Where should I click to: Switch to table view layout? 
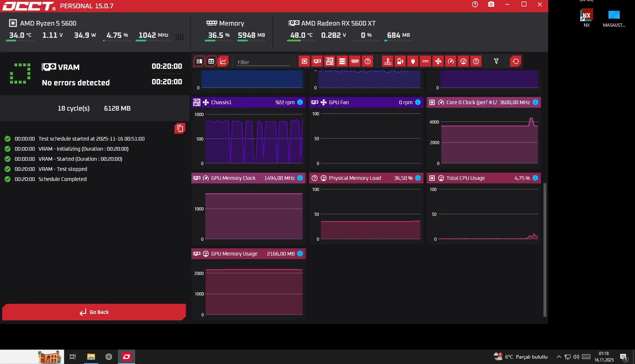tap(211, 61)
